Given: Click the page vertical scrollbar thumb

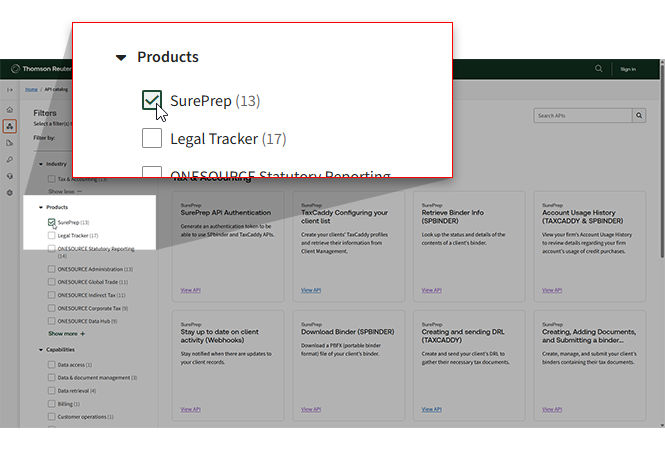Looking at the screenshot, I should [662, 159].
